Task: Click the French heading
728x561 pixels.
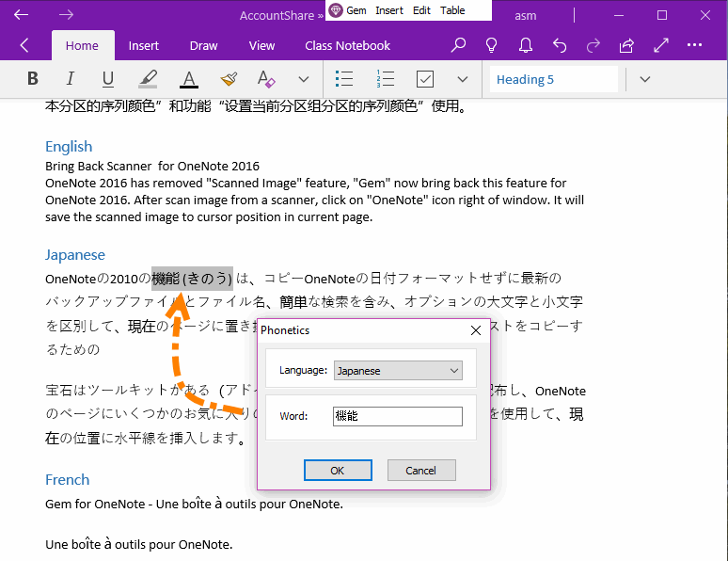Action: [68, 479]
